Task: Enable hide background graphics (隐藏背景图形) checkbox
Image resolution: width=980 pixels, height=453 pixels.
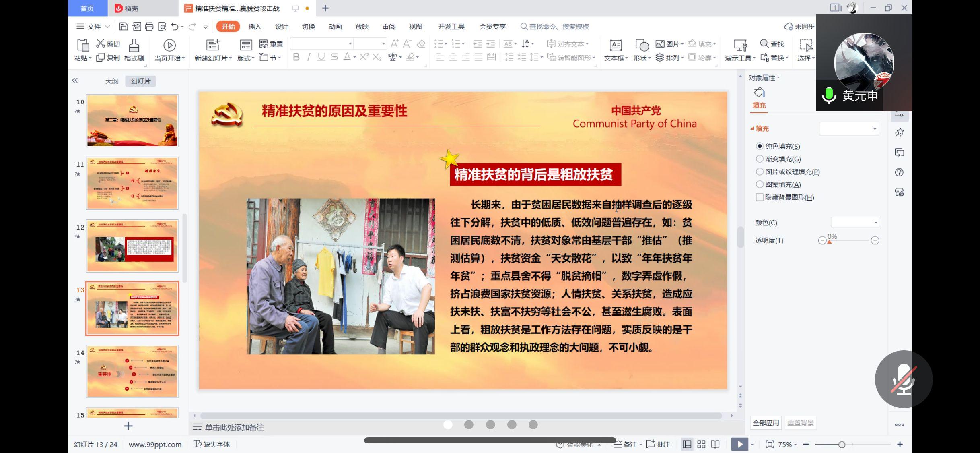Action: tap(760, 197)
